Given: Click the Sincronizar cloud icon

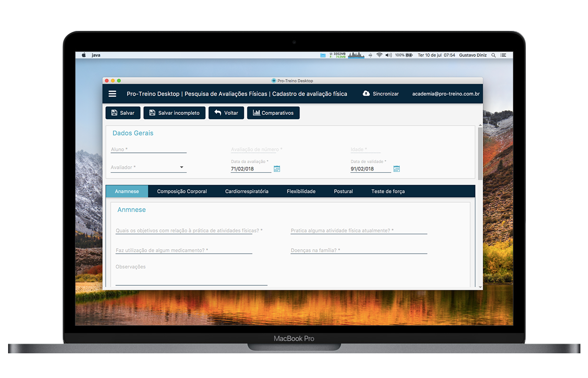Looking at the screenshot, I should click(x=366, y=94).
